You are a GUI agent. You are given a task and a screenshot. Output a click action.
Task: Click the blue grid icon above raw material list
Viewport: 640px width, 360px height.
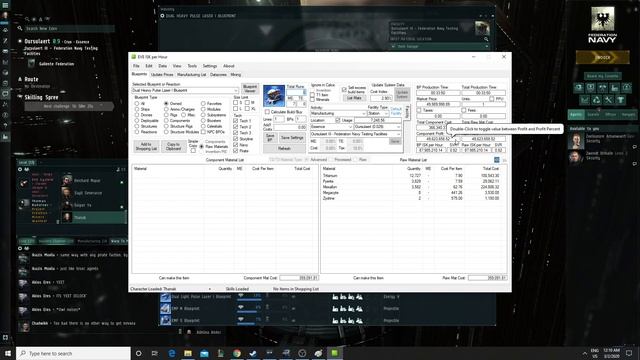[497, 160]
